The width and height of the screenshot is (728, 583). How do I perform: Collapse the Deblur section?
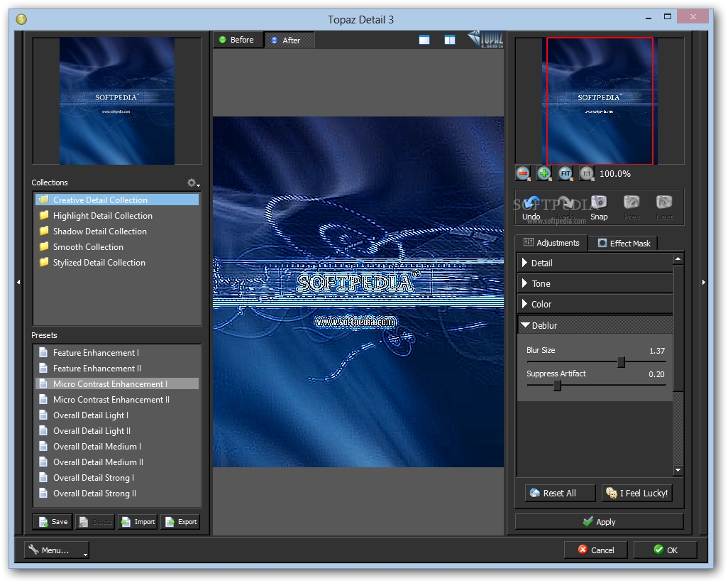595,325
